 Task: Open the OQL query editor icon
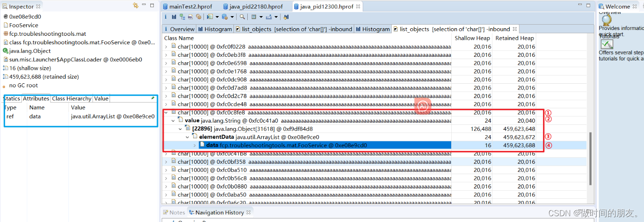[x=191, y=17]
